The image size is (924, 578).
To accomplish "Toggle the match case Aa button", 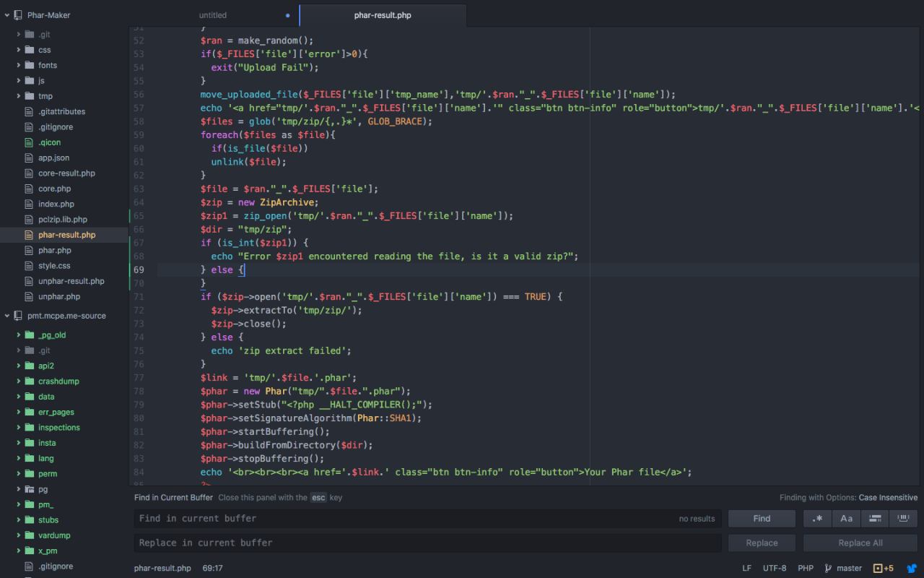I will [846, 518].
